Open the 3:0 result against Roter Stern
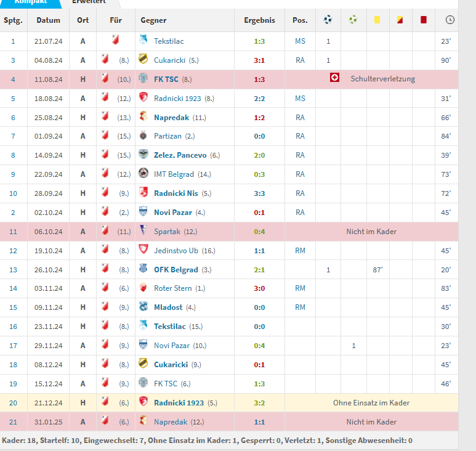The image size is (476, 451). 259,288
